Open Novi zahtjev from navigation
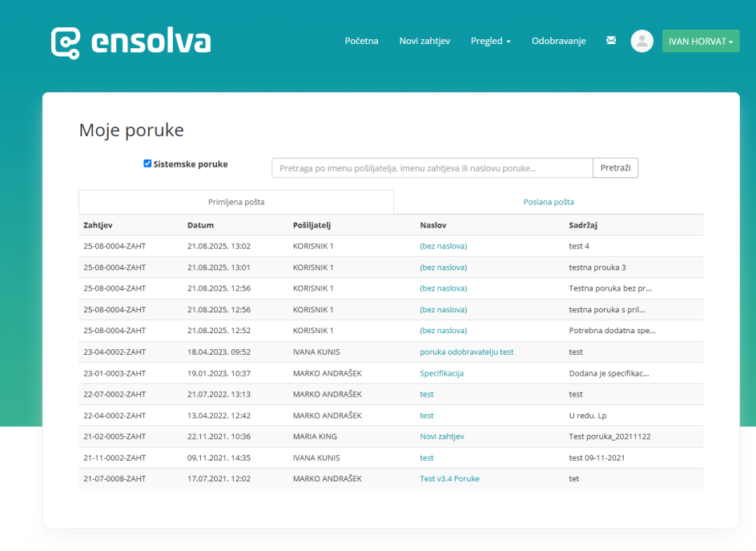The height and width of the screenshot is (551, 756). point(424,41)
